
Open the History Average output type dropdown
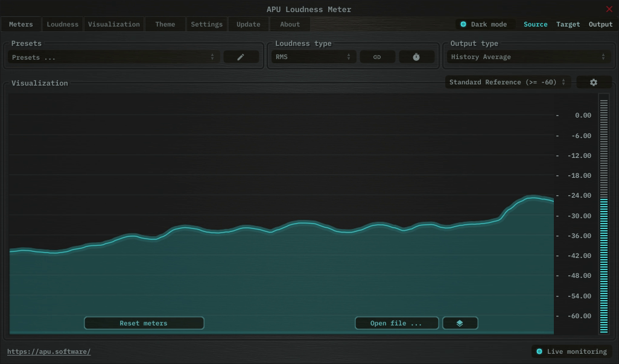pyautogui.click(x=528, y=57)
